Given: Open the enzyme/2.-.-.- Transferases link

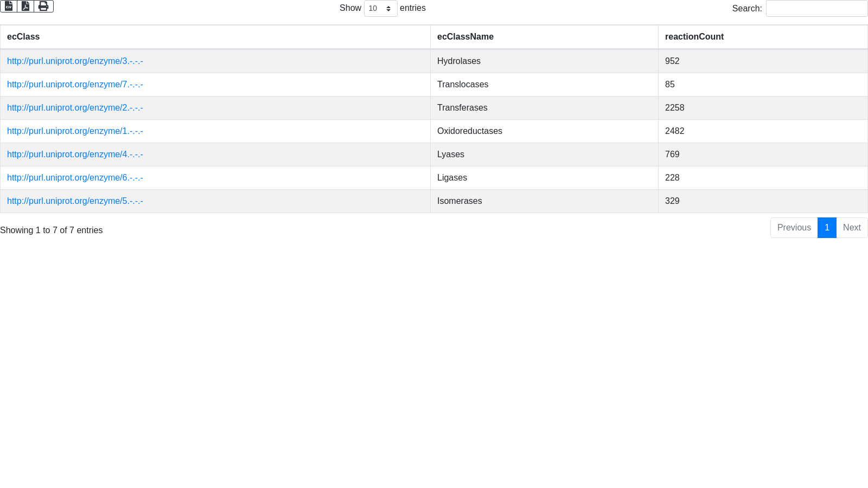Looking at the screenshot, I should (75, 108).
